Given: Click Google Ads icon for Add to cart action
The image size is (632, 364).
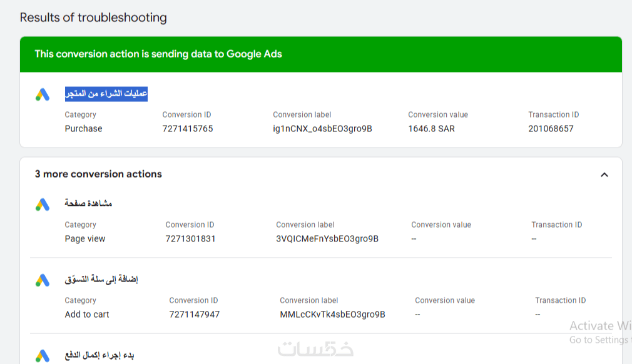Looking at the screenshot, I should click(x=42, y=280).
